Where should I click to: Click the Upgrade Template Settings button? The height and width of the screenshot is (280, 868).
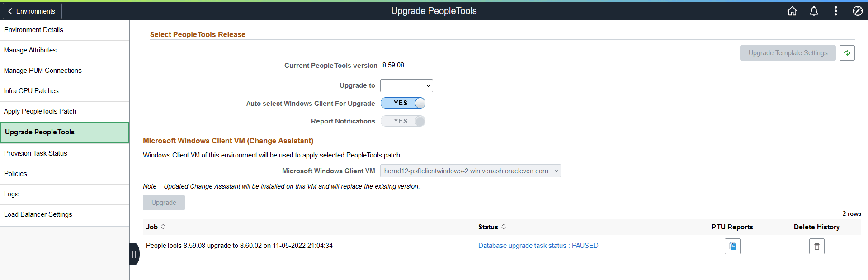[x=788, y=52]
